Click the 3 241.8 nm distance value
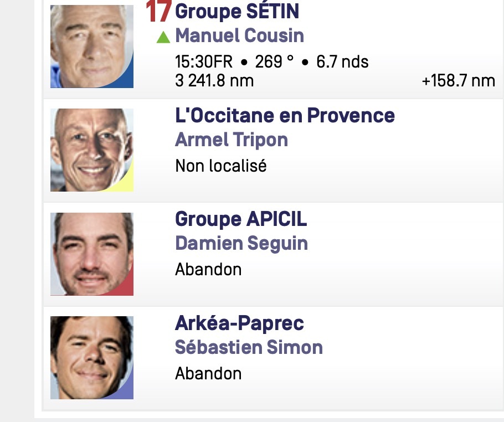504x422 pixels. (214, 80)
